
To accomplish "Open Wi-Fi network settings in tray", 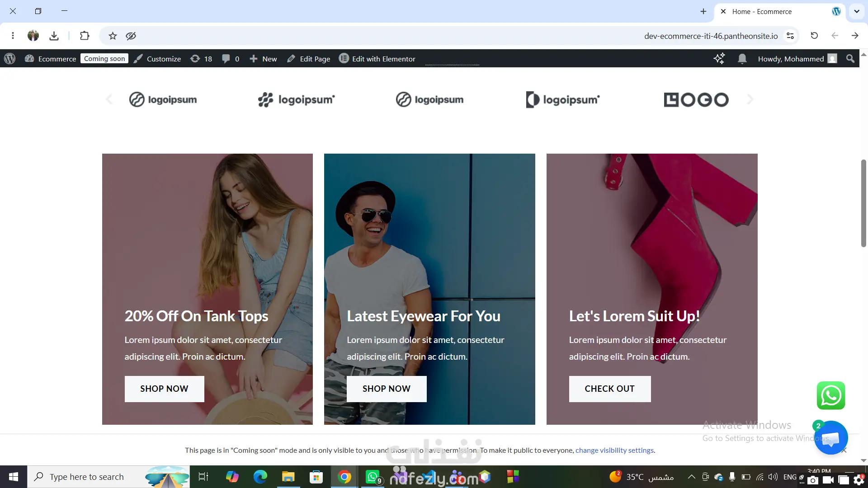I will point(760,477).
